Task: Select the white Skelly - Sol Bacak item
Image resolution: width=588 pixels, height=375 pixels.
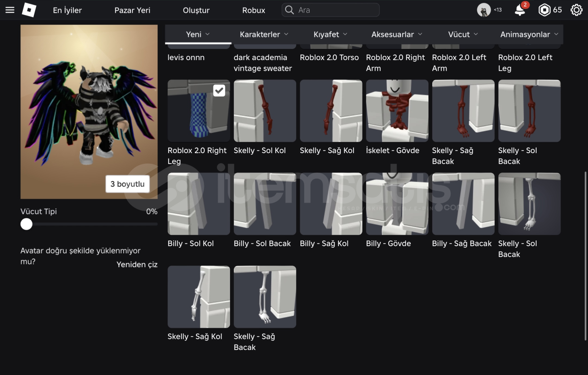Action: coord(529,204)
